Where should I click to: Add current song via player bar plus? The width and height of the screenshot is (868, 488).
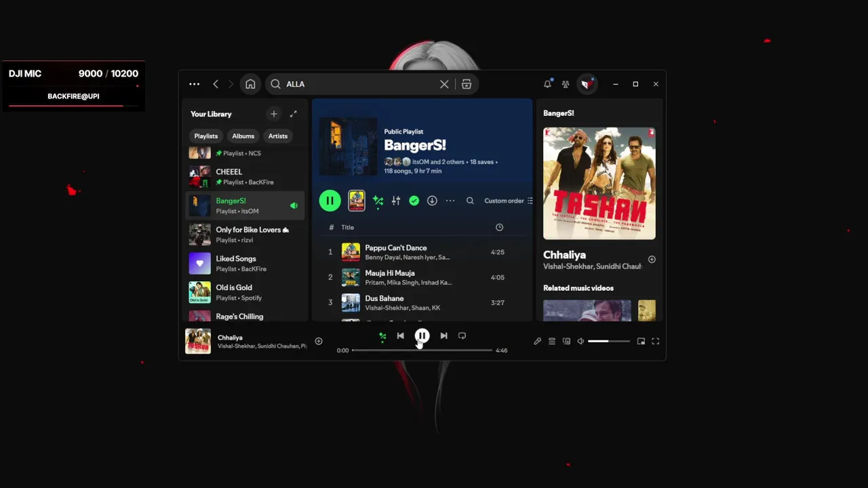click(319, 342)
